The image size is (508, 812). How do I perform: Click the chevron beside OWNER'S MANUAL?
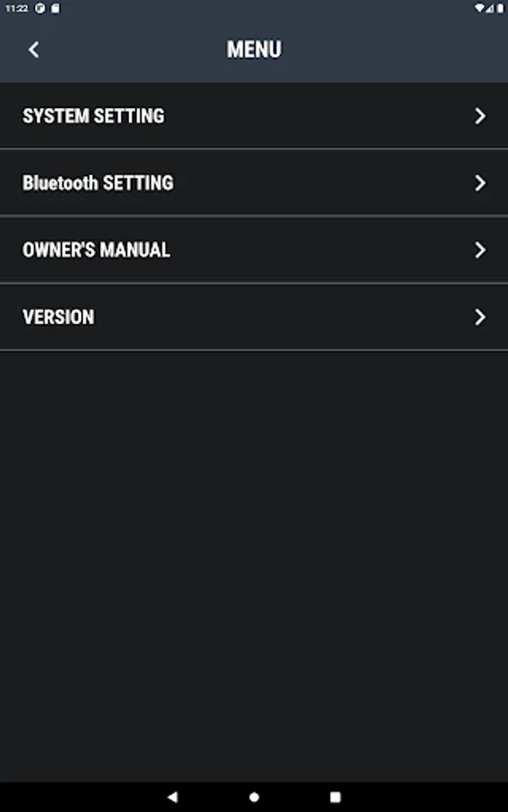tap(480, 250)
